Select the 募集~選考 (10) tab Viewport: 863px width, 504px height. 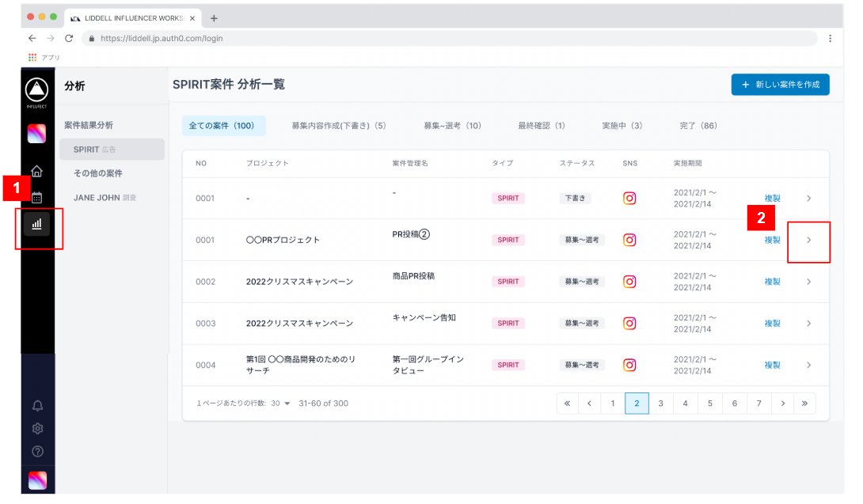coord(452,126)
